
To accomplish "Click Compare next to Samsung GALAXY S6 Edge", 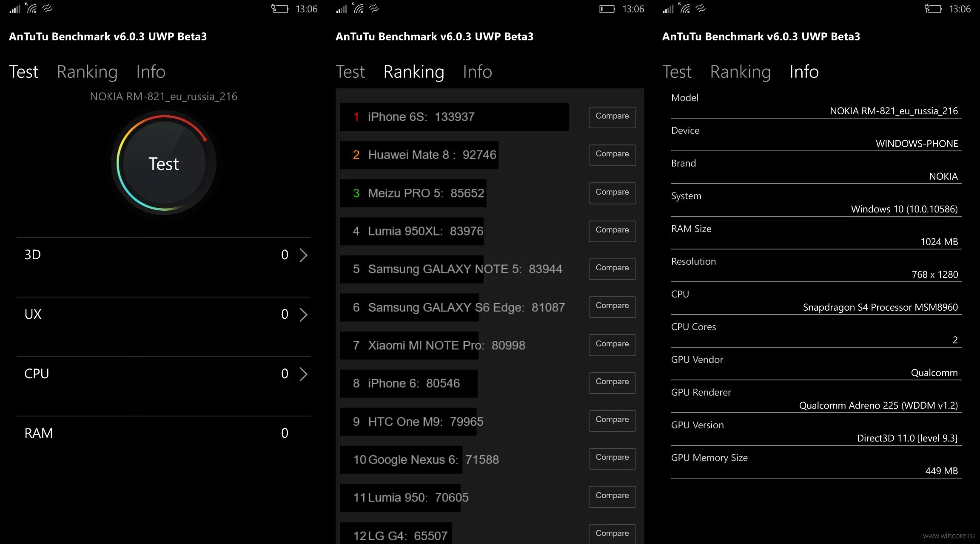I will 612,306.
